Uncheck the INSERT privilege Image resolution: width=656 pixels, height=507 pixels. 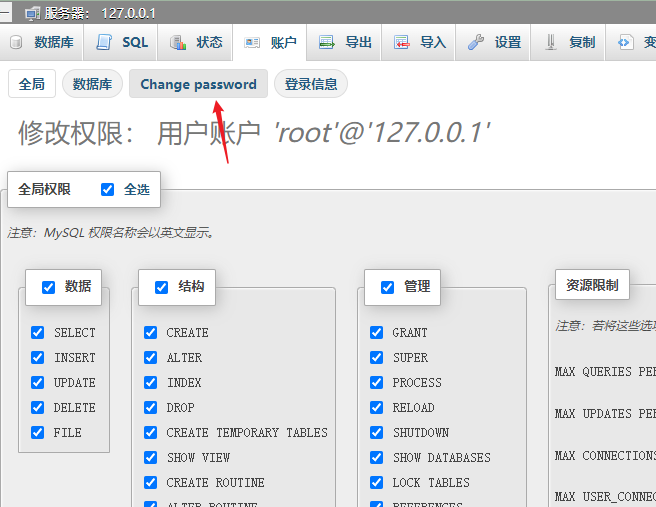38,358
